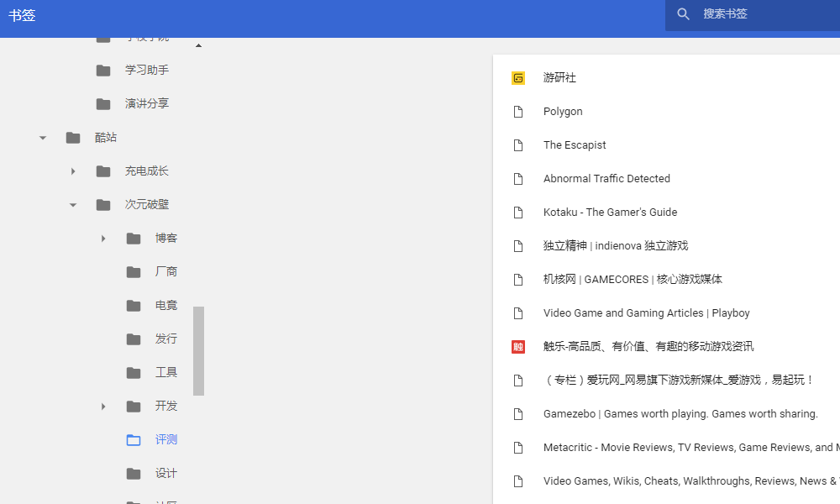Click the folder icon beside 充电成长
The width and height of the screenshot is (840, 504).
point(103,171)
